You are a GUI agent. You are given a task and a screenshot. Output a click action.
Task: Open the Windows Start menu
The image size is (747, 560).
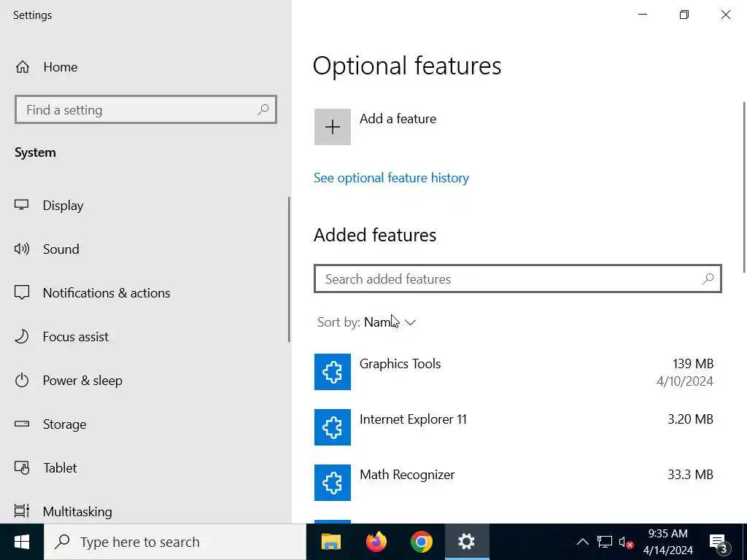tap(22, 542)
